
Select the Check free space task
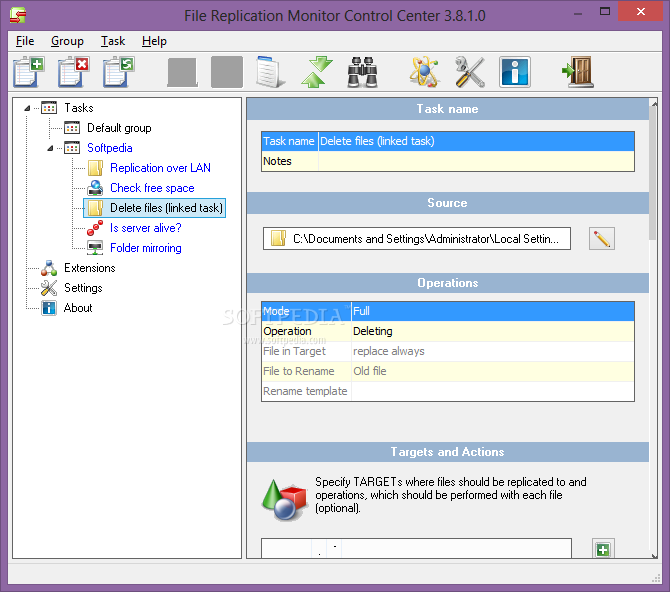(x=152, y=188)
